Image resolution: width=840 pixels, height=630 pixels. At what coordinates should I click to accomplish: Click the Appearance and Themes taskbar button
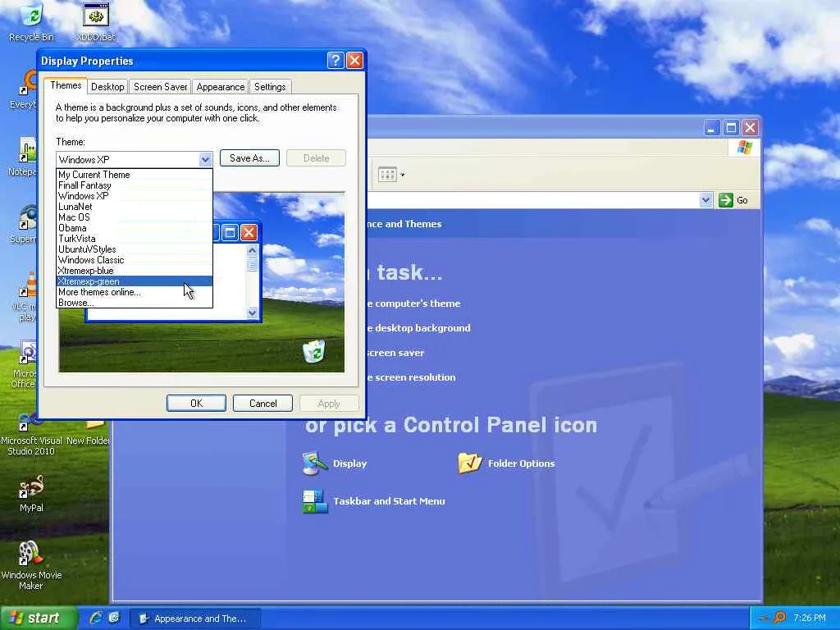pos(195,619)
